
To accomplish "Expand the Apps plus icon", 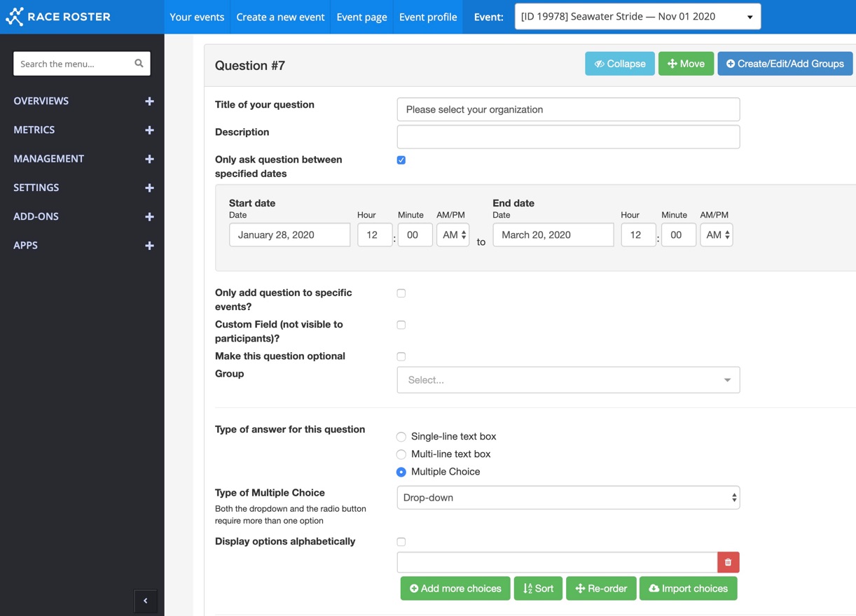I will point(149,246).
